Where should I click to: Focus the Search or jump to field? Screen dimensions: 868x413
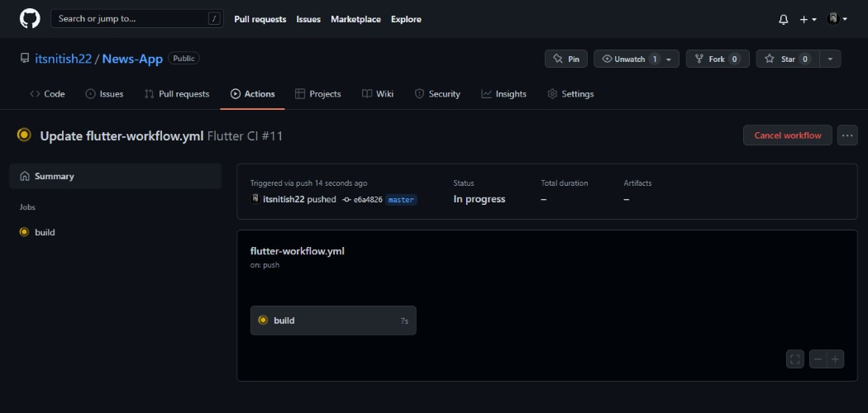click(x=136, y=19)
